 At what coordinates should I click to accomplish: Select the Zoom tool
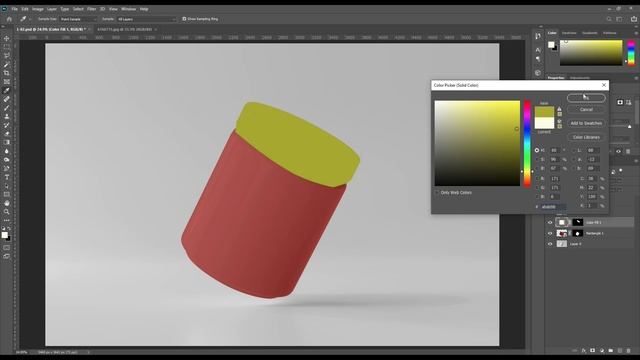click(7, 211)
